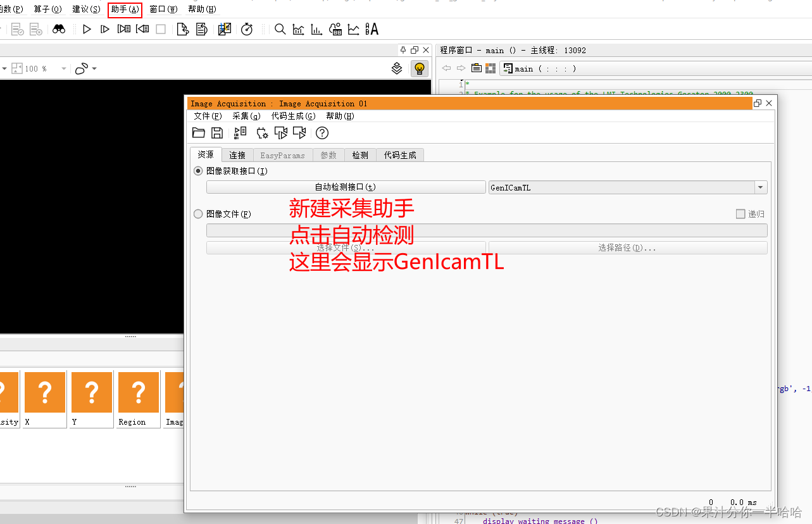Open the GenICamTL interface dropdown
The height and width of the screenshot is (524, 812).
point(761,187)
